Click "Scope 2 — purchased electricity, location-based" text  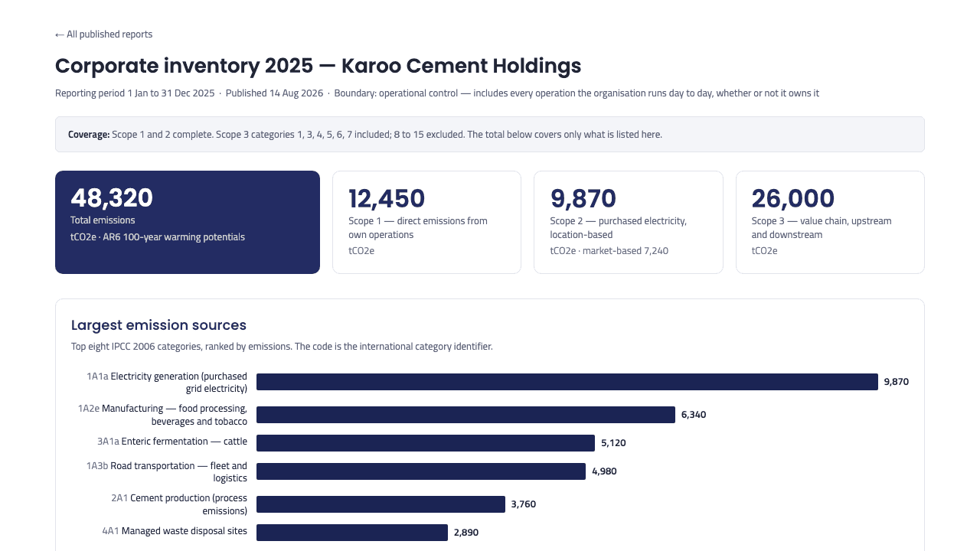[x=619, y=228]
